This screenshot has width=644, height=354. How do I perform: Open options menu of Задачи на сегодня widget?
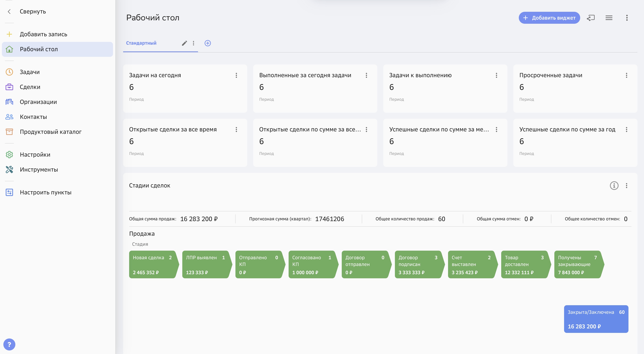click(x=236, y=75)
